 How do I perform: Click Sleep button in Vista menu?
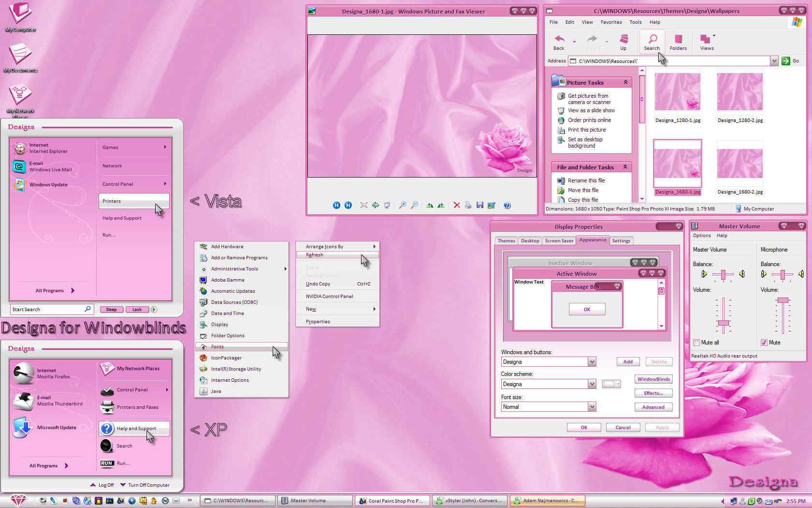[x=111, y=310]
